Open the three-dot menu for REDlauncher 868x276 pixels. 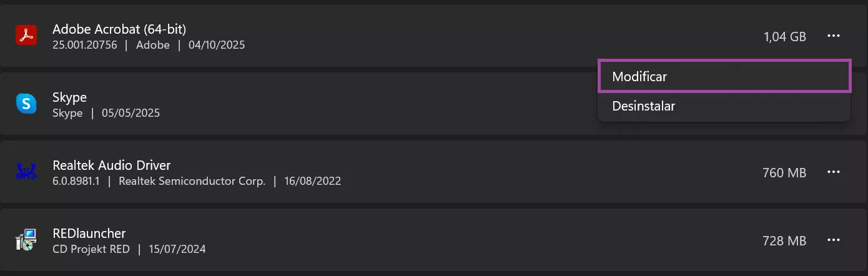[834, 240]
